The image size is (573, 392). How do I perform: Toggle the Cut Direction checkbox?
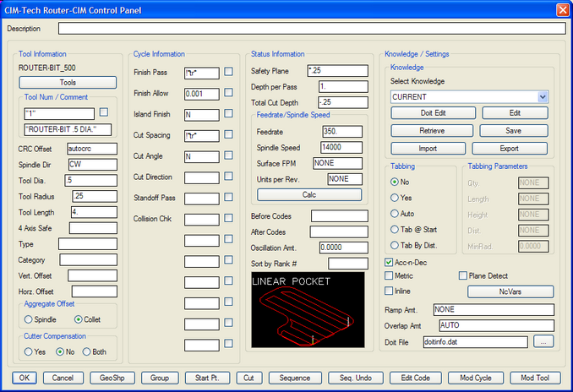tap(228, 176)
